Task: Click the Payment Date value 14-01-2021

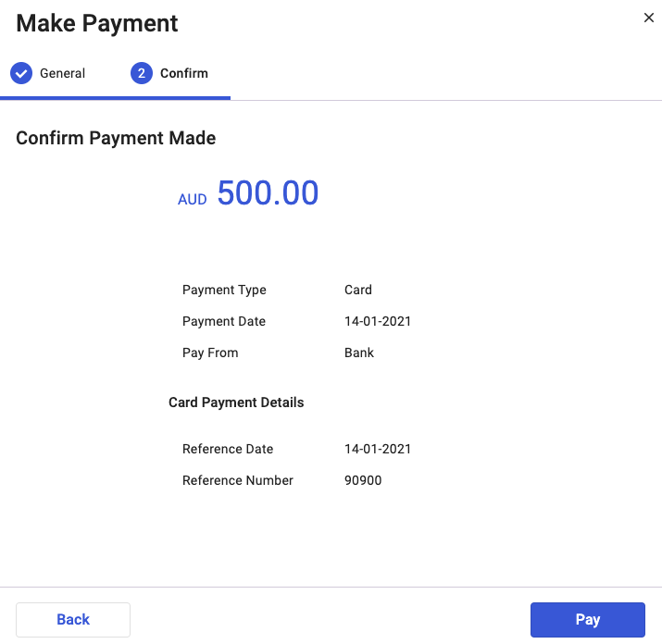Action: 378,321
